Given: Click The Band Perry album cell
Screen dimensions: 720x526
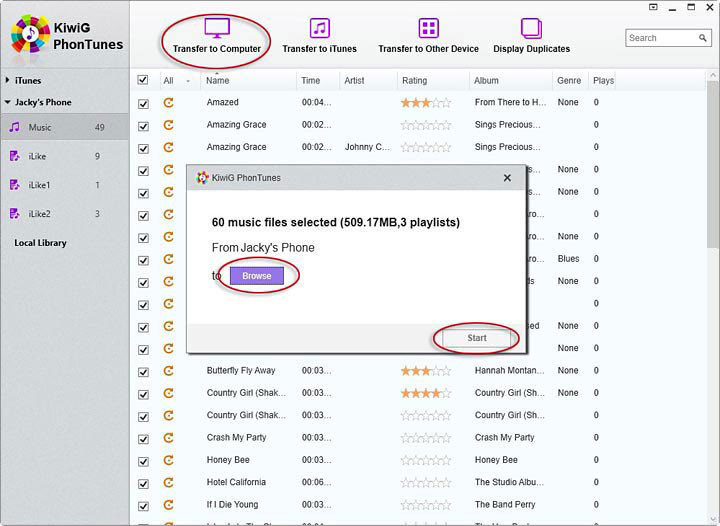Looking at the screenshot, I should (505, 504).
